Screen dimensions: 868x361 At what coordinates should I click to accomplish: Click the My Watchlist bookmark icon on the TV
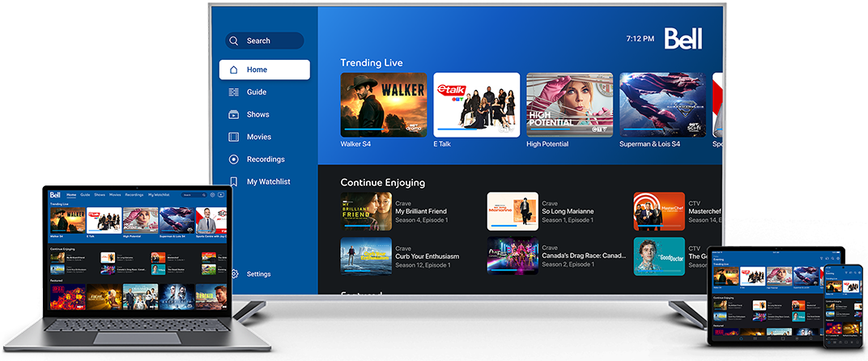pyautogui.click(x=234, y=182)
